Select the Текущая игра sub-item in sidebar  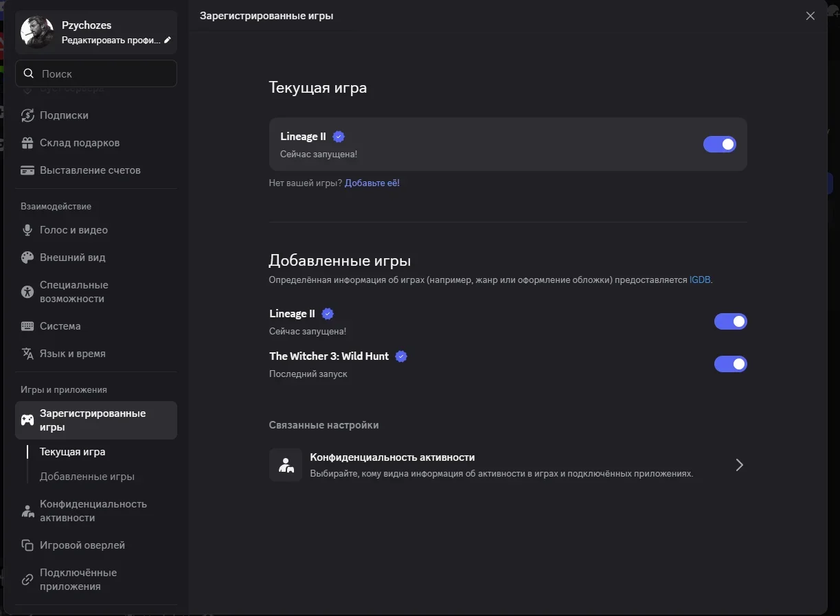(x=73, y=452)
